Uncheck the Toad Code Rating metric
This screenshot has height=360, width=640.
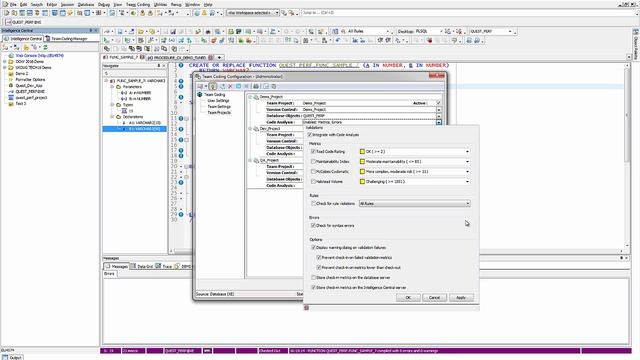[313, 151]
